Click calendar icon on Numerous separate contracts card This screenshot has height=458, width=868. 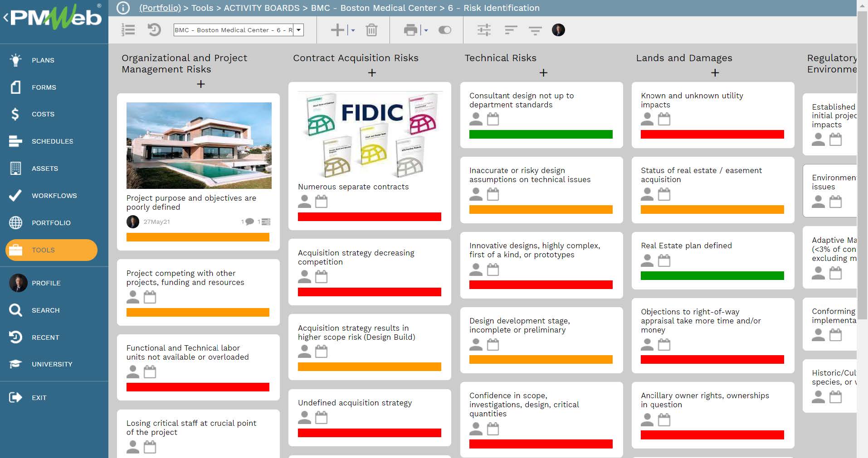[321, 202]
